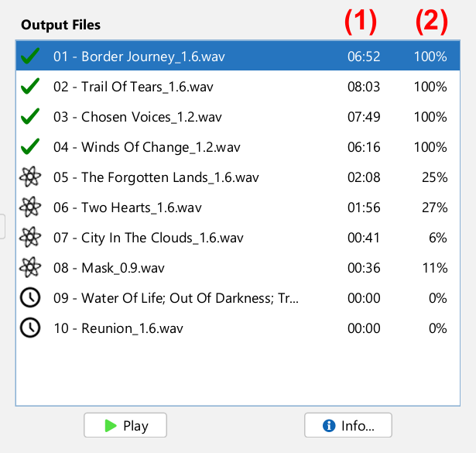Click the processing atom icon for The Forgotten Lands
This screenshot has height=453, width=476.
[x=30, y=177]
